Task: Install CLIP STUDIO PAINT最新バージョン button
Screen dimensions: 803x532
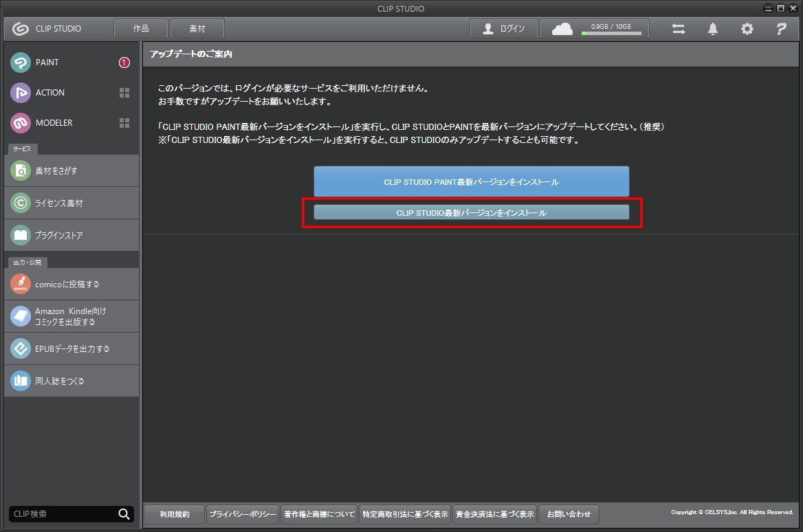Action: pos(471,181)
